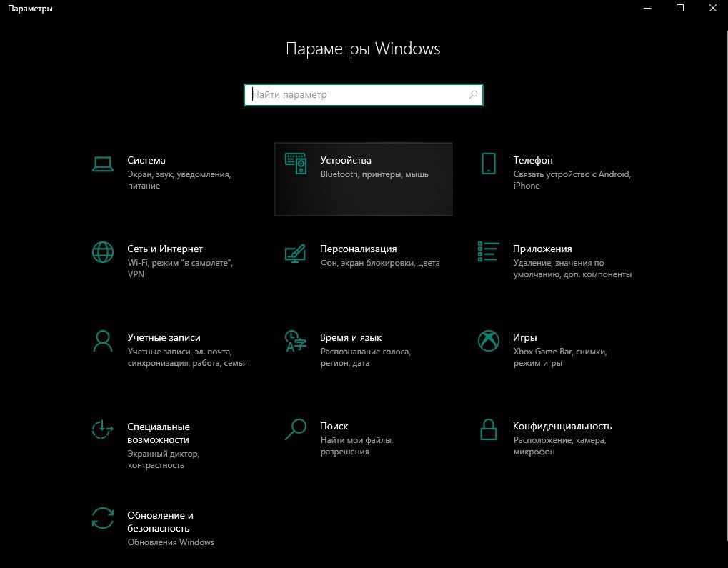Screen dimensions: 728x568
Task: Click text 'Экран, звук, уведомления, питание'
Action: (x=179, y=180)
